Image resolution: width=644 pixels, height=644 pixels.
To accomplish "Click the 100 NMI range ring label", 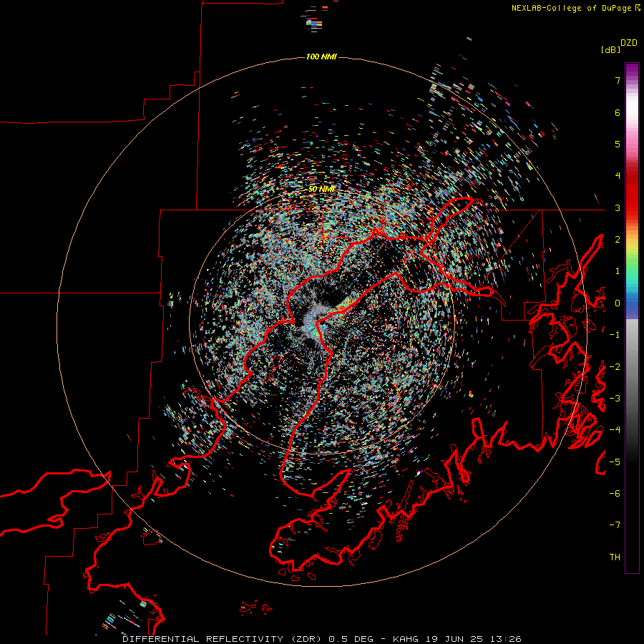I will [x=321, y=57].
